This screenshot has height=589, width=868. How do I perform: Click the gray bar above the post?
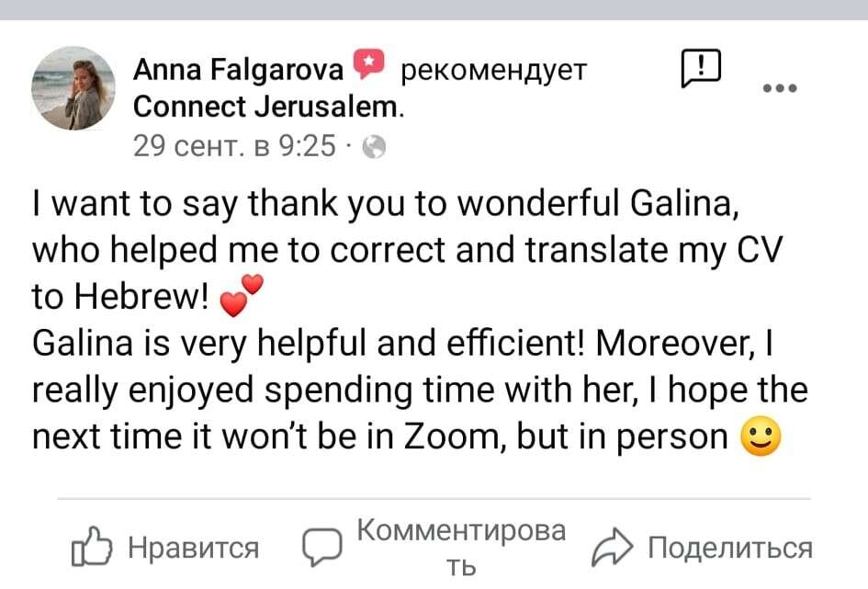(x=434, y=9)
